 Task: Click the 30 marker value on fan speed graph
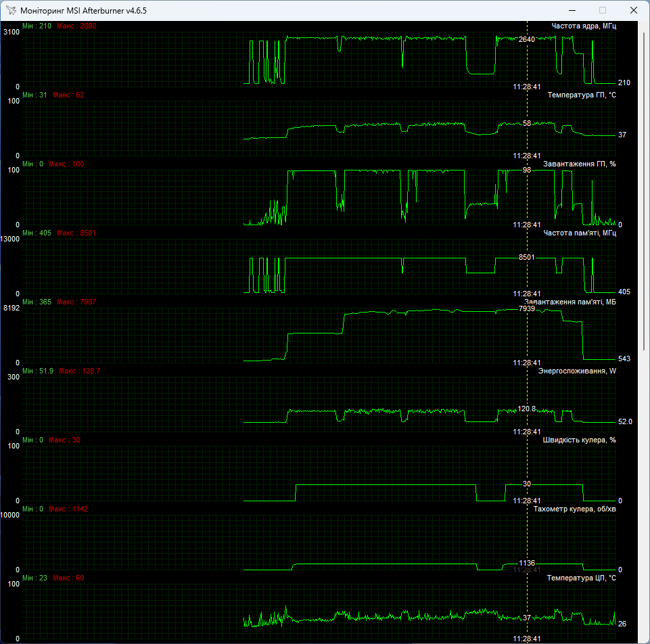click(526, 484)
